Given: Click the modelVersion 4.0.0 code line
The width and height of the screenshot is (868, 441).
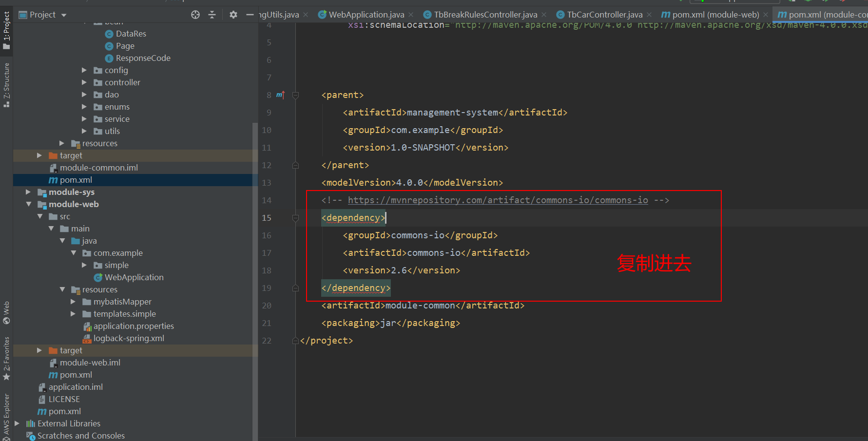Looking at the screenshot, I should 412,183.
